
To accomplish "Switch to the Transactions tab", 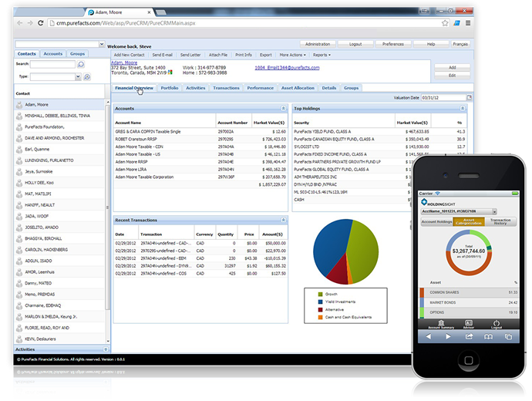I will (x=226, y=88).
